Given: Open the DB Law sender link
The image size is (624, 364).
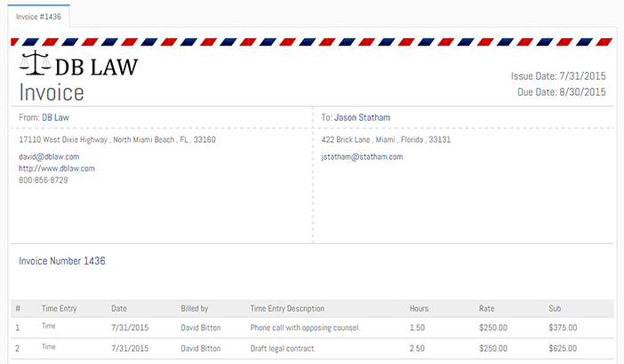Looking at the screenshot, I should [56, 117].
